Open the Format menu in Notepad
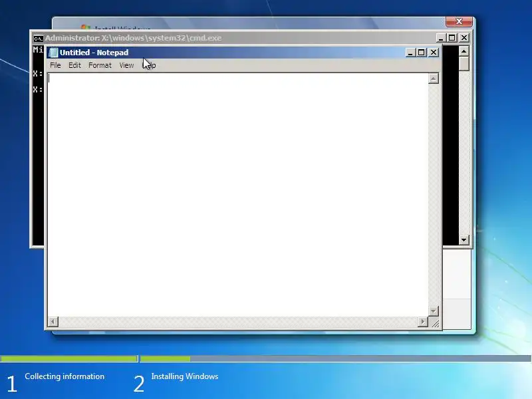532x399 pixels. tap(100, 65)
